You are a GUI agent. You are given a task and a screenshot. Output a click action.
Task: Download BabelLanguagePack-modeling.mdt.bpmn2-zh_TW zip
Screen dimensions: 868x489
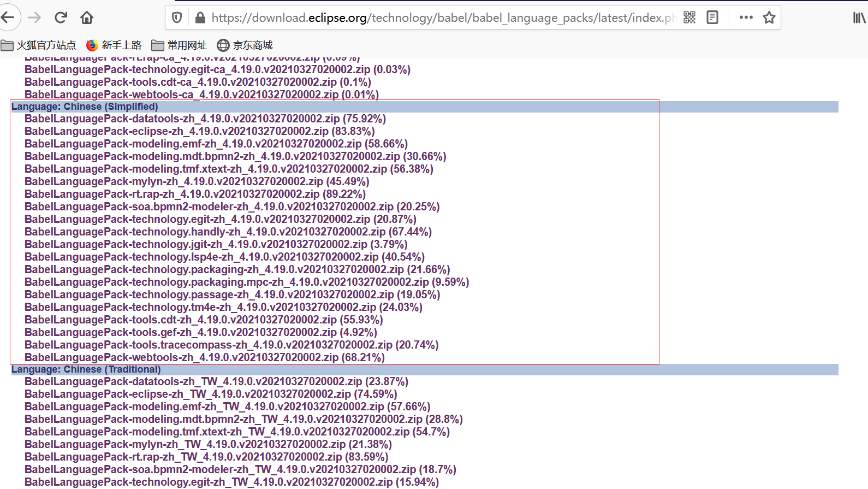243,419
